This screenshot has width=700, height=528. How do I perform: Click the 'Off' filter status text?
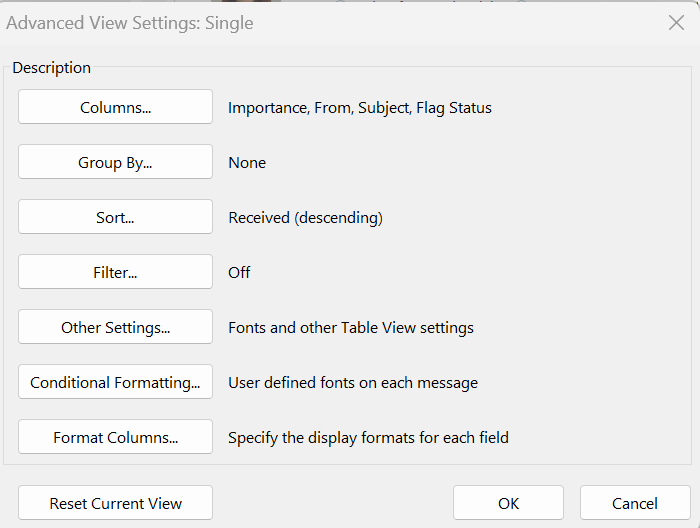[x=239, y=272]
